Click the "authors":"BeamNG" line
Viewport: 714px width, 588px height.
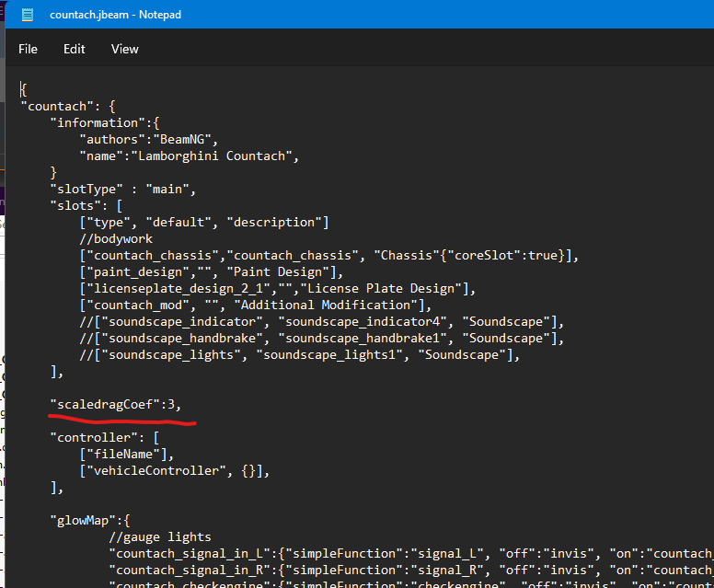coord(149,139)
